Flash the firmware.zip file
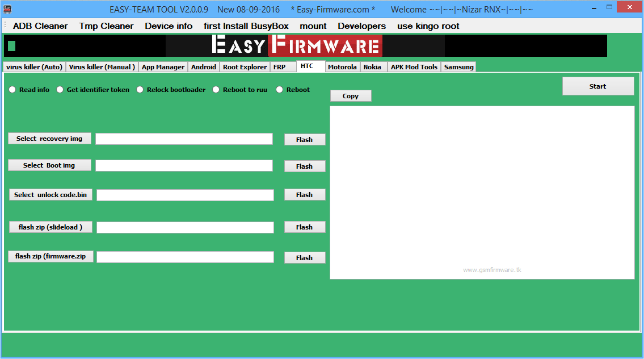The width and height of the screenshot is (644, 359). [x=305, y=258]
